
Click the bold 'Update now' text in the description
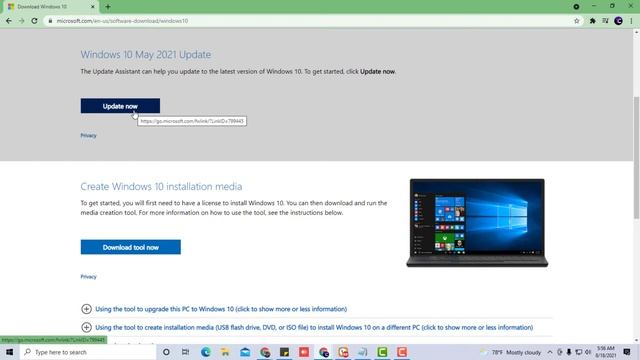(x=377, y=71)
